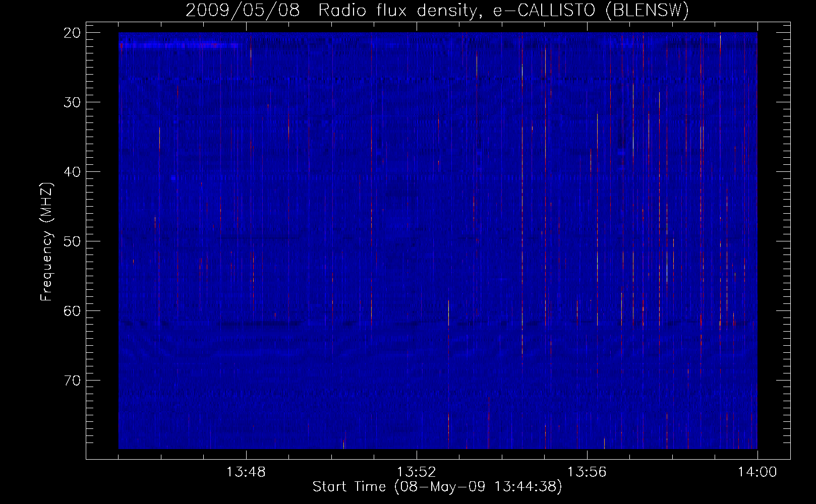
Task: Click the 60 MHz frequency tick label
Action: coord(72,310)
